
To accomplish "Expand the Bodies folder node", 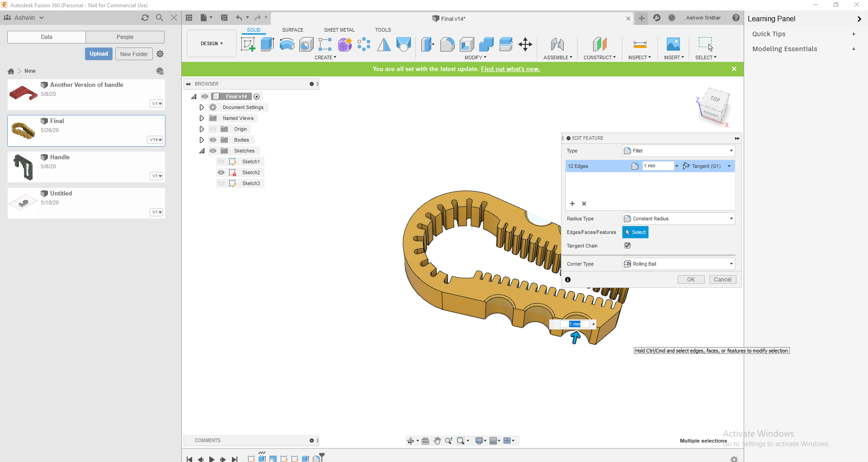I will [x=202, y=140].
